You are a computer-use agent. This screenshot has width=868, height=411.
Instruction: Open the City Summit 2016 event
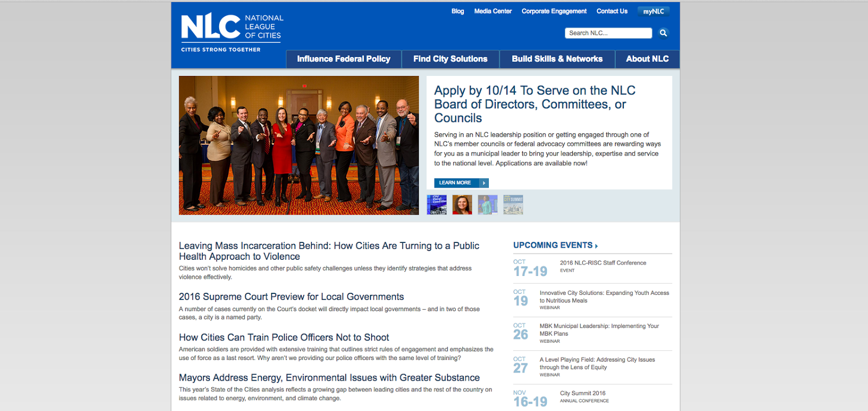(583, 394)
